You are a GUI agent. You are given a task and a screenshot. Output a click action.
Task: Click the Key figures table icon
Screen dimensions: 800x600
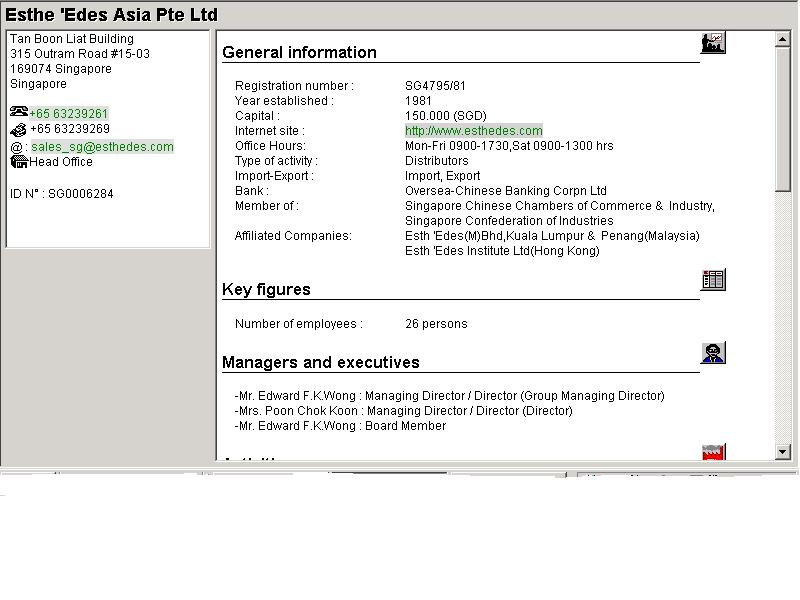713,280
